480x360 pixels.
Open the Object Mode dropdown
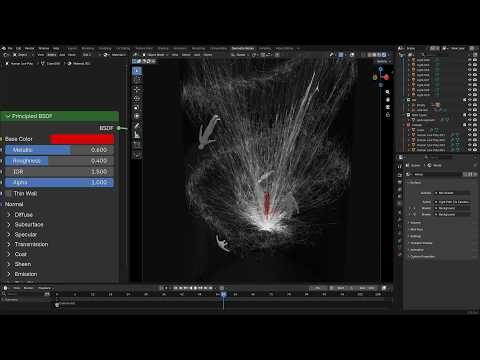(x=156, y=55)
